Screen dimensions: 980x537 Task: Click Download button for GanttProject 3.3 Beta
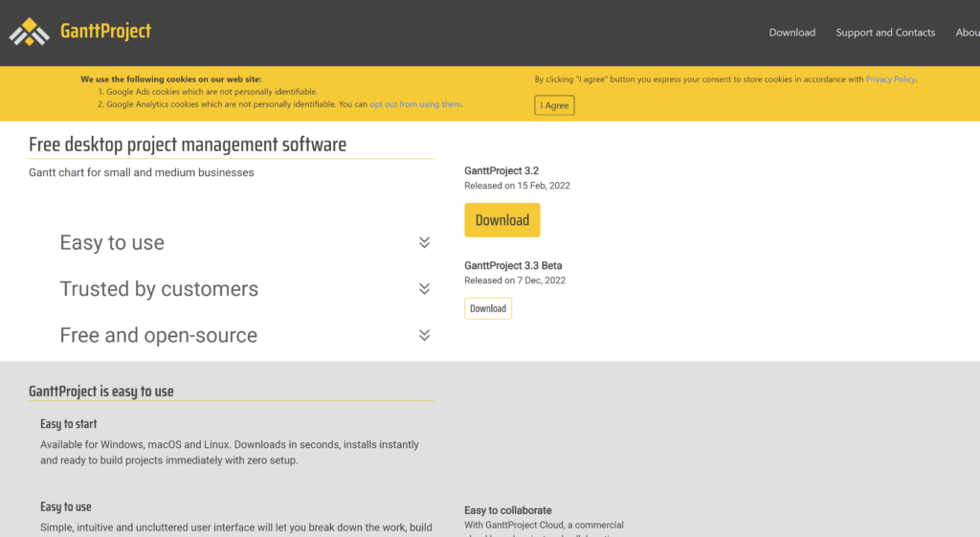[488, 308]
